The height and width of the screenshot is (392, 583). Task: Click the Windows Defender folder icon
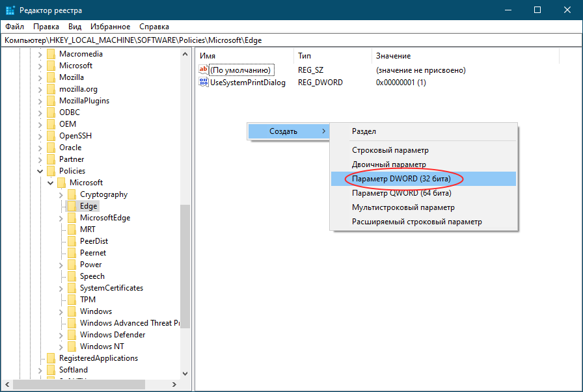72,335
